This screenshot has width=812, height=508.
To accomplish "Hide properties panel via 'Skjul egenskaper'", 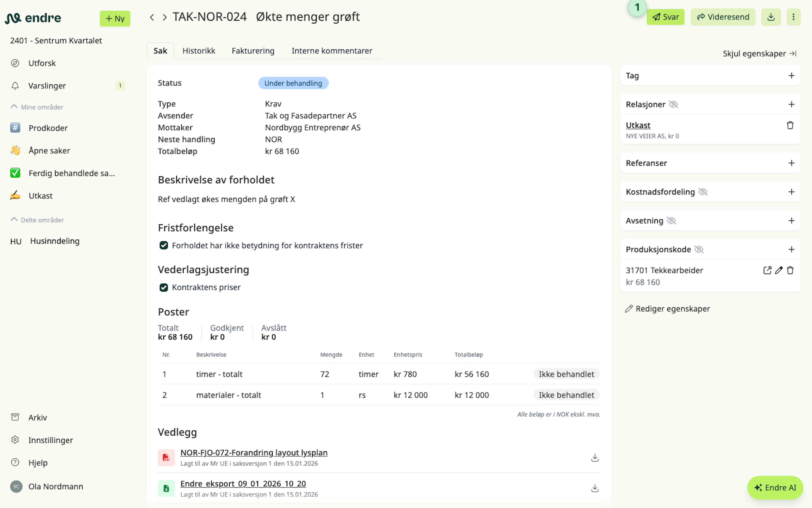I will pos(760,53).
